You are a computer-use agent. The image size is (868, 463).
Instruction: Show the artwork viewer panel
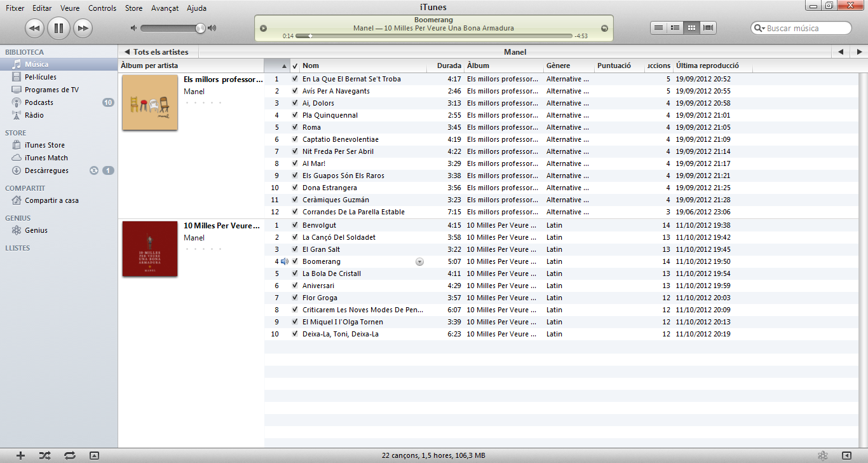point(94,455)
